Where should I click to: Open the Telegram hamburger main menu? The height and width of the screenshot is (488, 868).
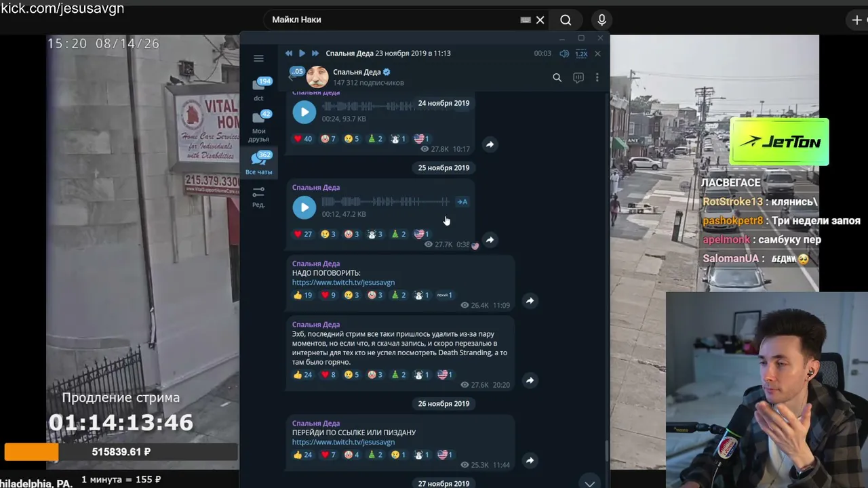(x=258, y=58)
